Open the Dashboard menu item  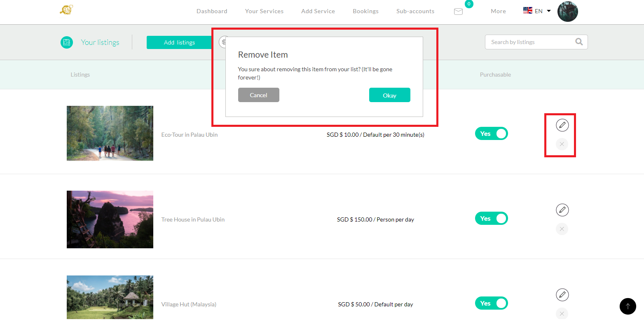(x=212, y=11)
